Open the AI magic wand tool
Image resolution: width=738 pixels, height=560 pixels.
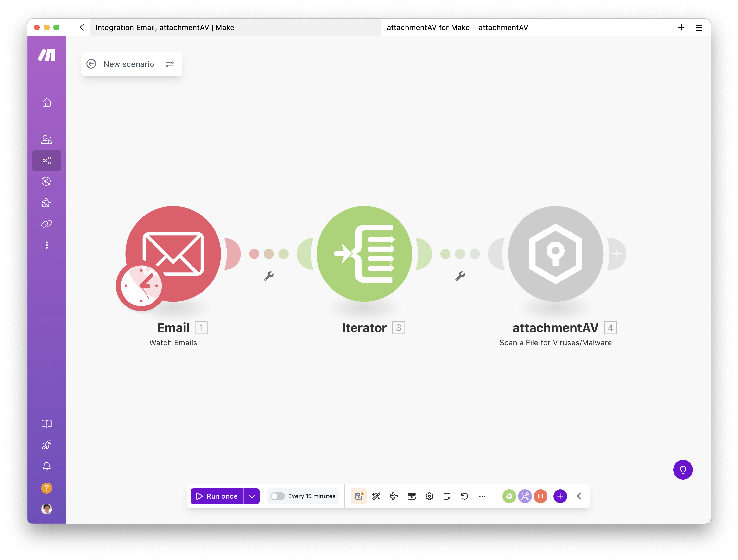[x=376, y=496]
